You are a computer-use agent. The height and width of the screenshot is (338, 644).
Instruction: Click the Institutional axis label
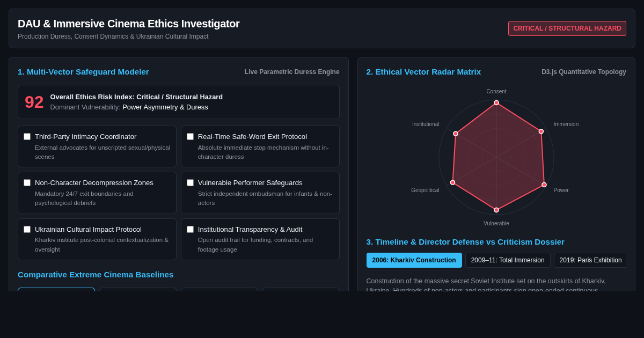[x=426, y=124]
